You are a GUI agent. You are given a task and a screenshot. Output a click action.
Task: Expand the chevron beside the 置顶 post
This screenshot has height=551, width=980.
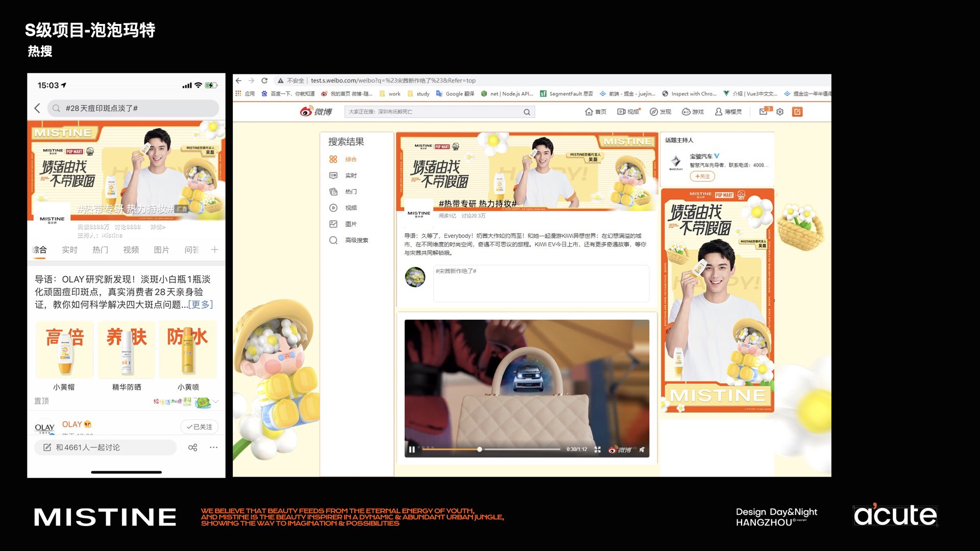pyautogui.click(x=216, y=402)
